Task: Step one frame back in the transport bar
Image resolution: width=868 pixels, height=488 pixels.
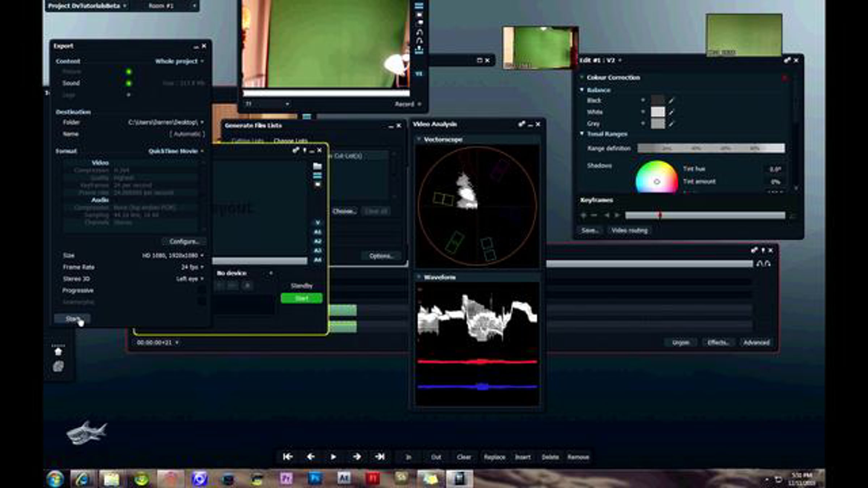Action: pos(311,457)
